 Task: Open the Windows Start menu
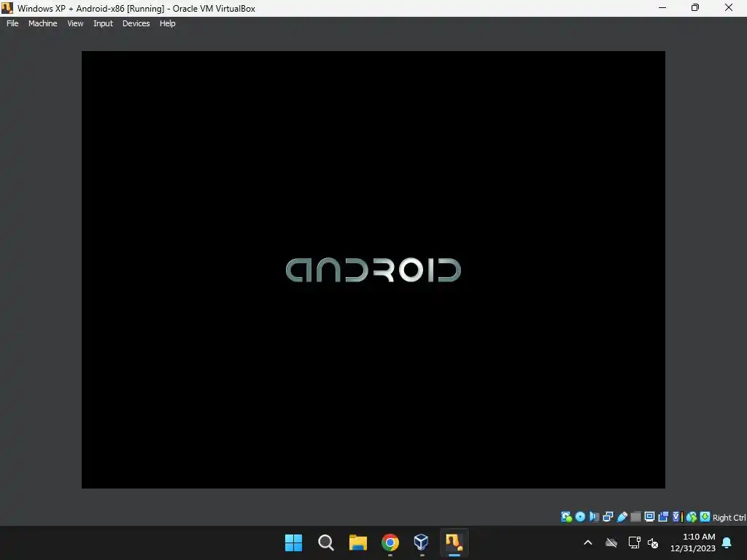tap(293, 542)
